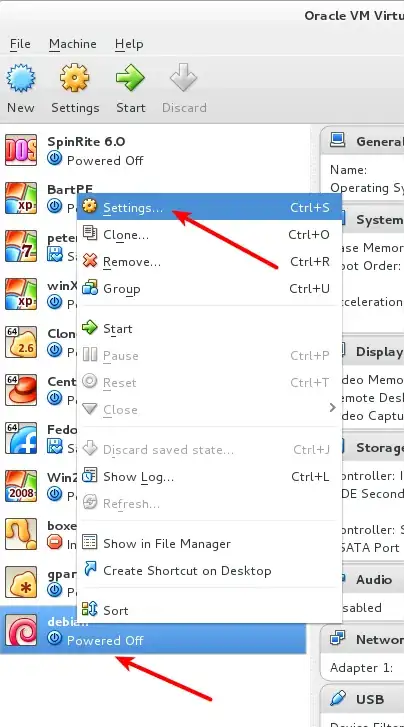
Task: Open the Settings gear in the toolbar
Action: pos(75,78)
